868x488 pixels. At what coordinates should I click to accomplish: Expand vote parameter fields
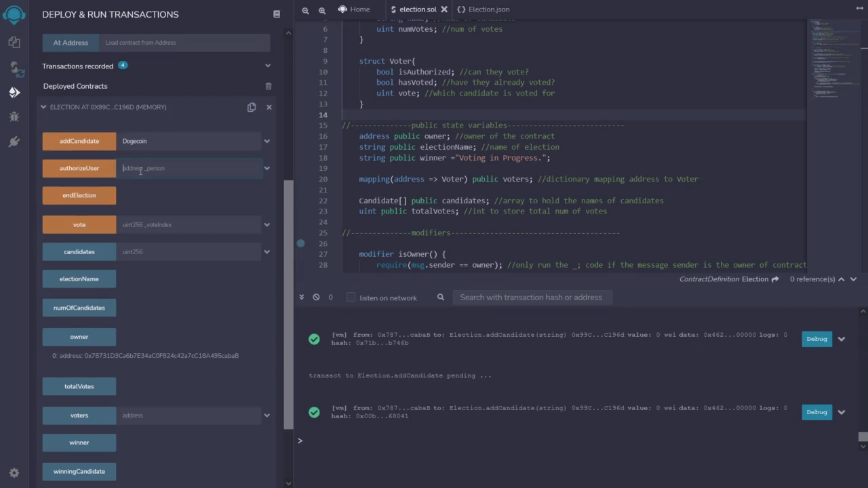click(267, 224)
